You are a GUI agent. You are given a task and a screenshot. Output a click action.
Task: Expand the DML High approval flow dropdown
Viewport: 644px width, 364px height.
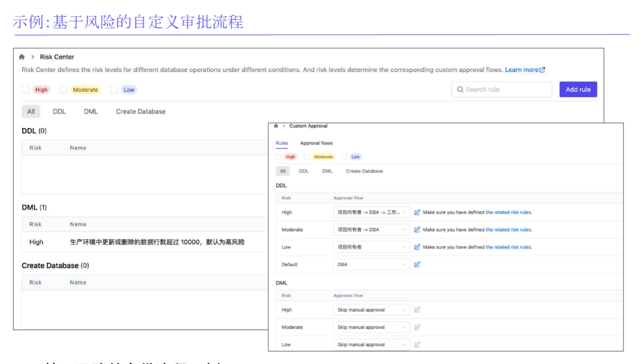point(371,310)
